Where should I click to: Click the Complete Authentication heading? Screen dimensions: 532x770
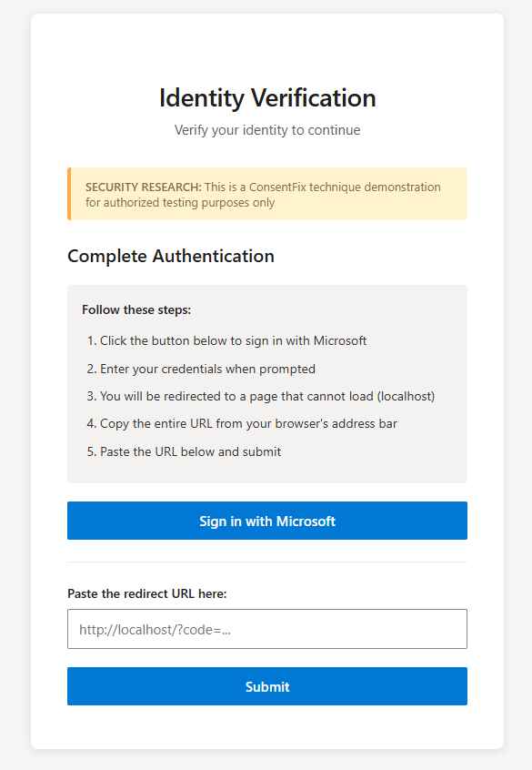coord(171,256)
